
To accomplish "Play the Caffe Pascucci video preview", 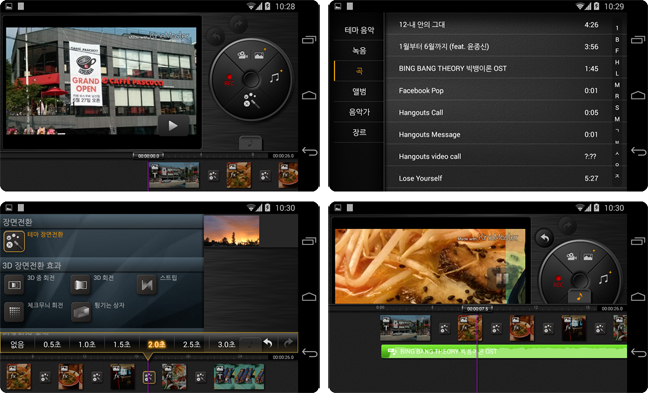I will (173, 126).
